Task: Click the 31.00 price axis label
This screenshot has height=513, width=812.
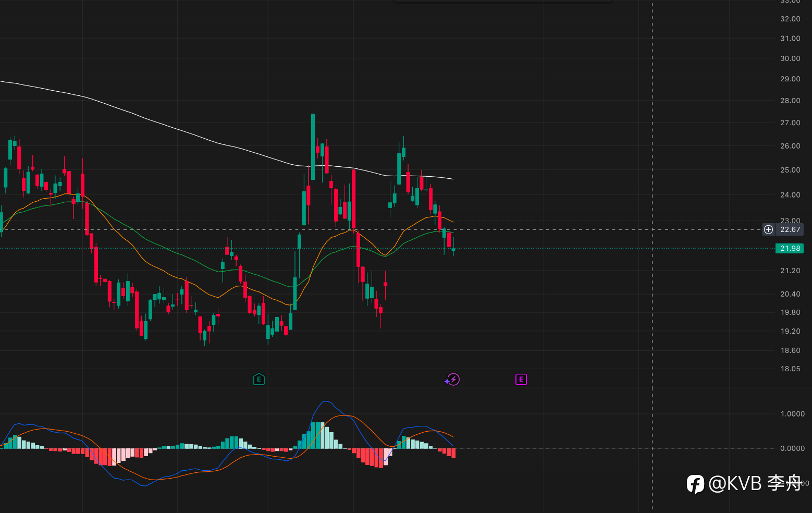Action: (x=790, y=39)
